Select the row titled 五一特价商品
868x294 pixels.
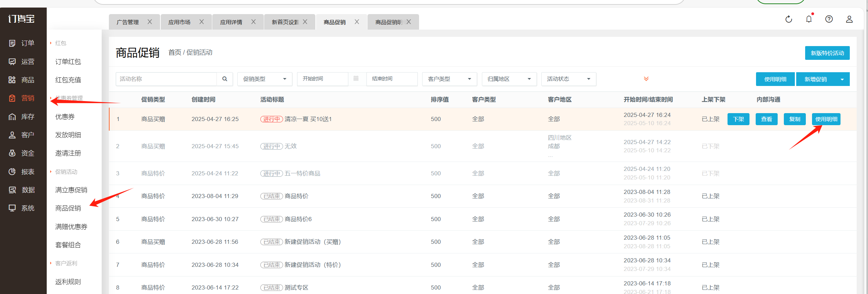483,173
